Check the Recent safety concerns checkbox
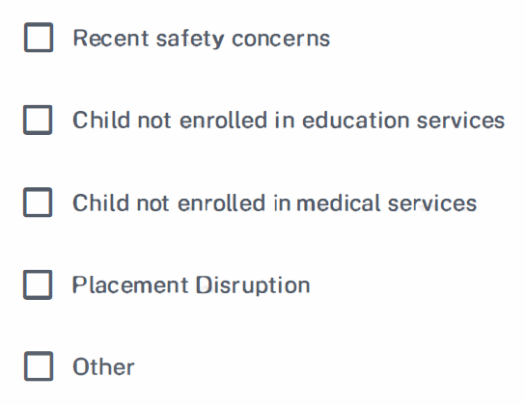526x405 pixels. 38,37
